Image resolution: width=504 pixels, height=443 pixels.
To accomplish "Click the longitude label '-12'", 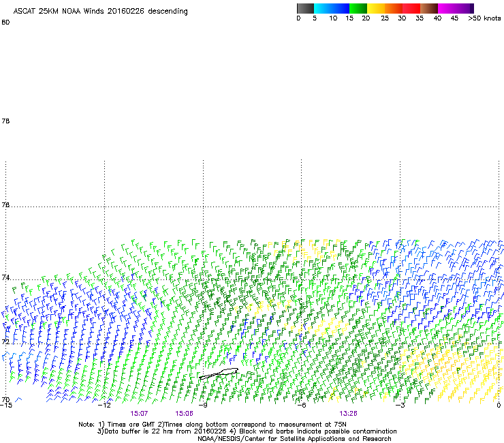I will [104, 406].
